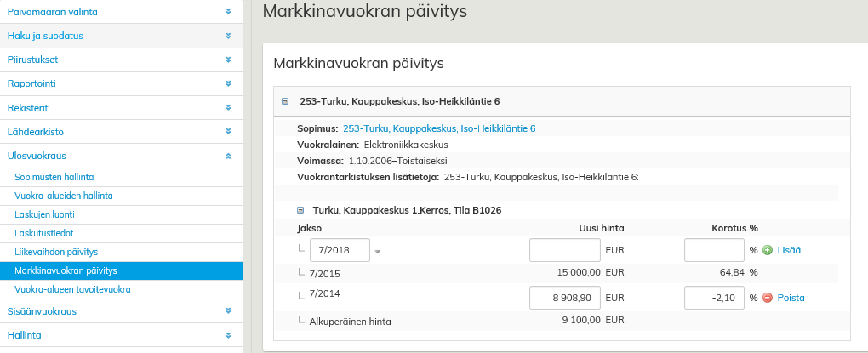
Task: Open the contract link 253-Turku, Kauppakeskus
Action: (439, 128)
